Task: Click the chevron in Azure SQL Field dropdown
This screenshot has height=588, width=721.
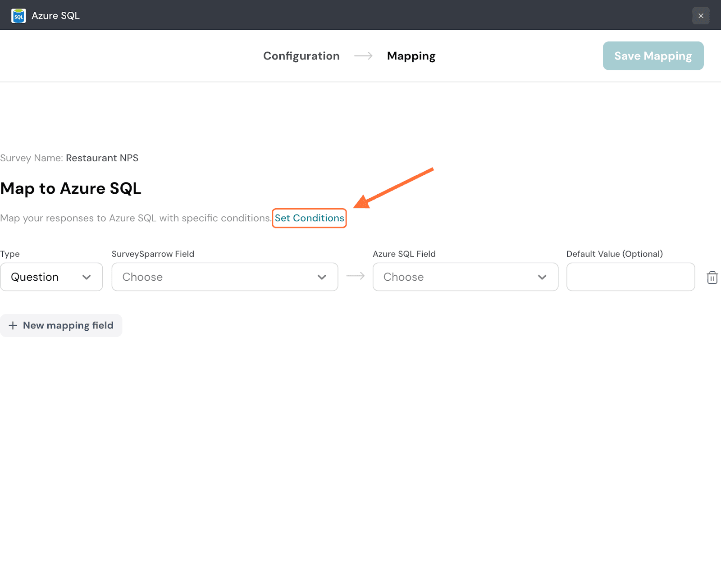Action: (542, 277)
